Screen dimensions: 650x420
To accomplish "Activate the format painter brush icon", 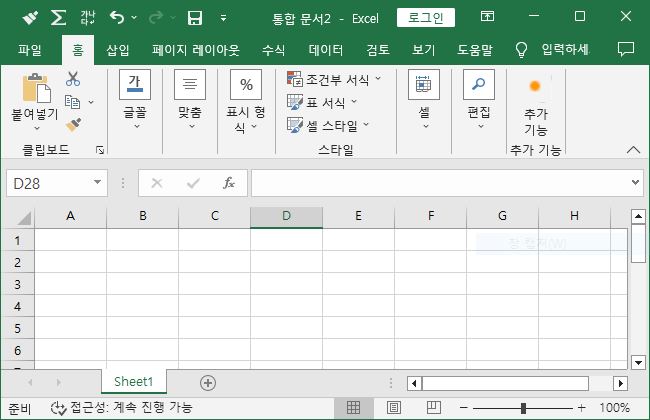I will [73, 125].
